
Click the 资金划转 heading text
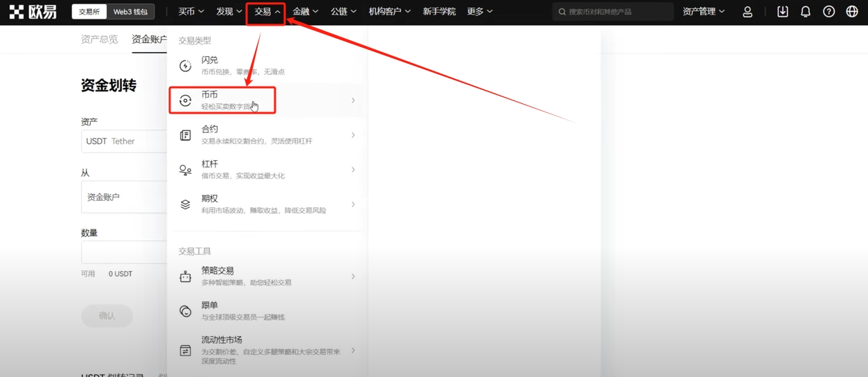click(x=109, y=85)
